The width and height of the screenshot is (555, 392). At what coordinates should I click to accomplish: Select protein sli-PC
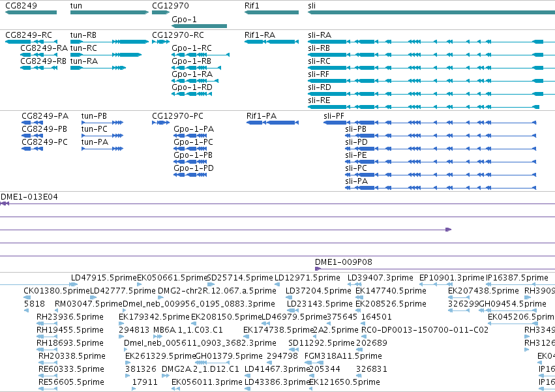[441, 175]
